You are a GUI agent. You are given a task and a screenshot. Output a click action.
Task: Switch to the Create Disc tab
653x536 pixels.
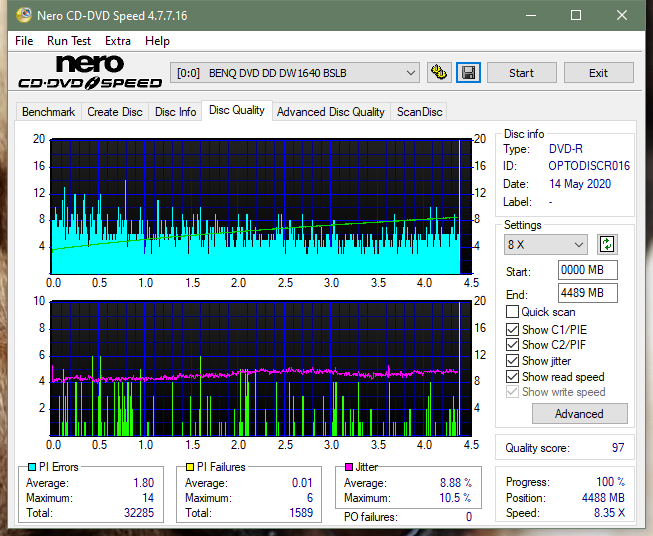coord(115,112)
